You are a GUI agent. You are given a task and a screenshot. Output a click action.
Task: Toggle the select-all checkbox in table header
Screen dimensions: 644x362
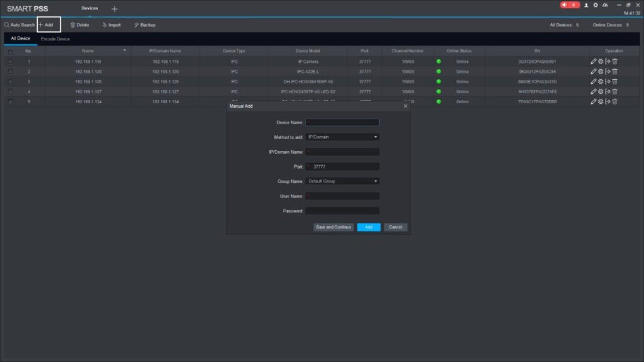tap(10, 52)
